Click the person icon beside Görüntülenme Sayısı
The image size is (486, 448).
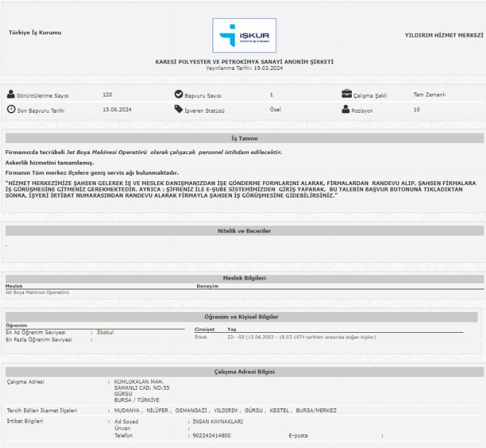point(11,95)
